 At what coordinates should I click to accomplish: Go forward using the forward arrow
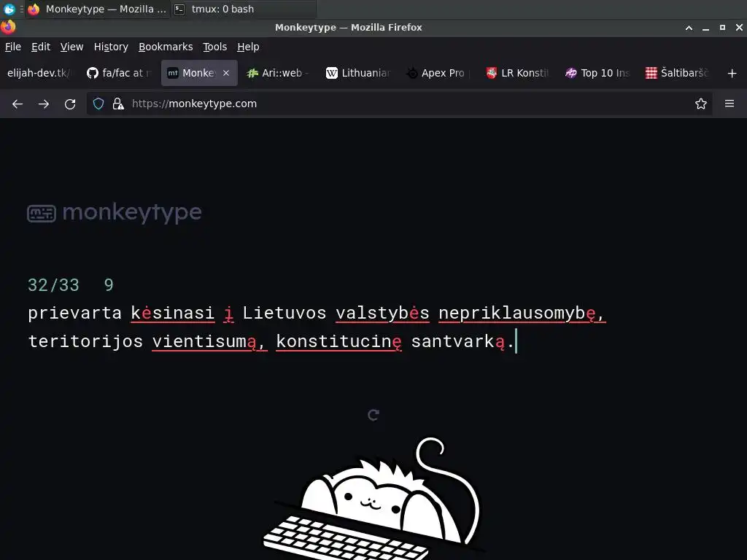(44, 104)
